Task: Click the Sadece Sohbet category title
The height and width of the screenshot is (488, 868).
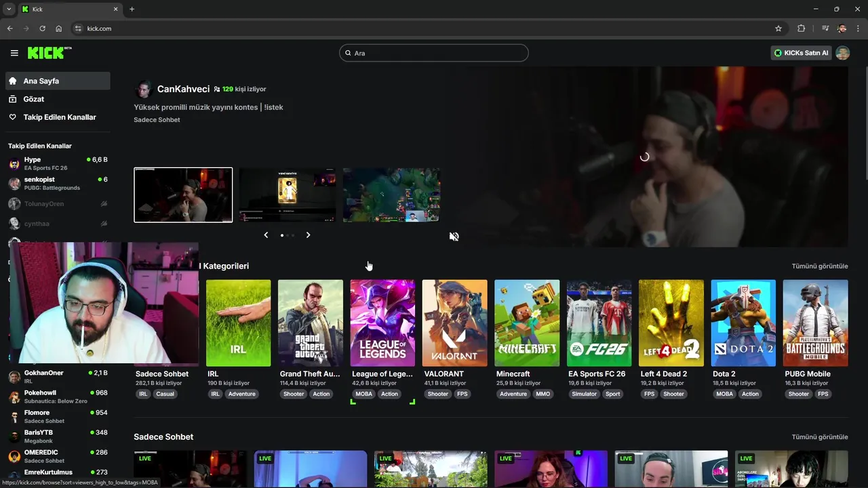Action: tap(162, 374)
